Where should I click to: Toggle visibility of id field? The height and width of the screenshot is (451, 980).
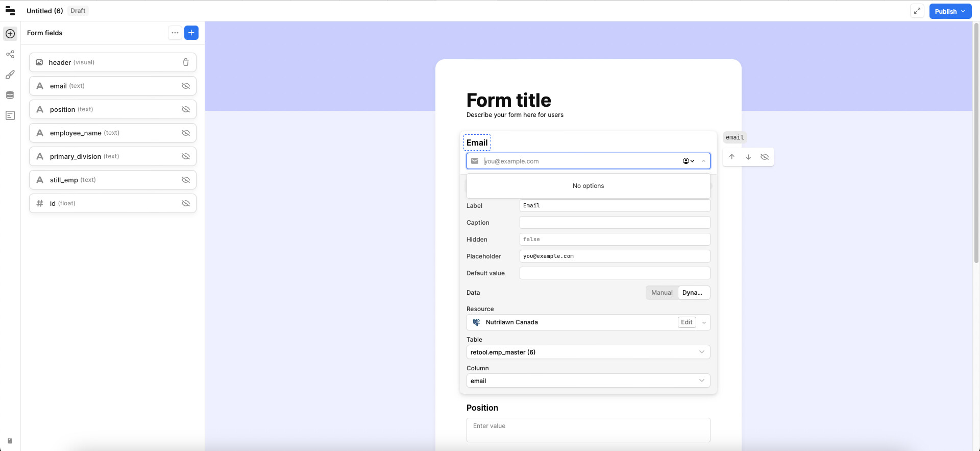[x=186, y=203]
